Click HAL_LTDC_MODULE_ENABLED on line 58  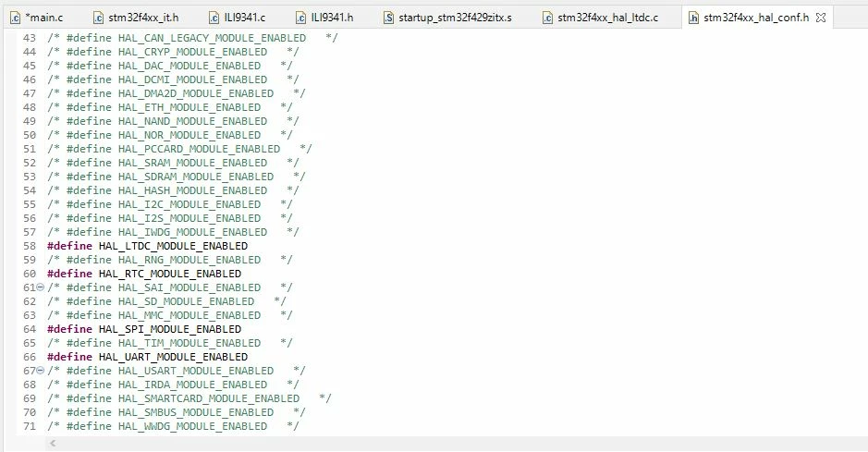coord(173,246)
